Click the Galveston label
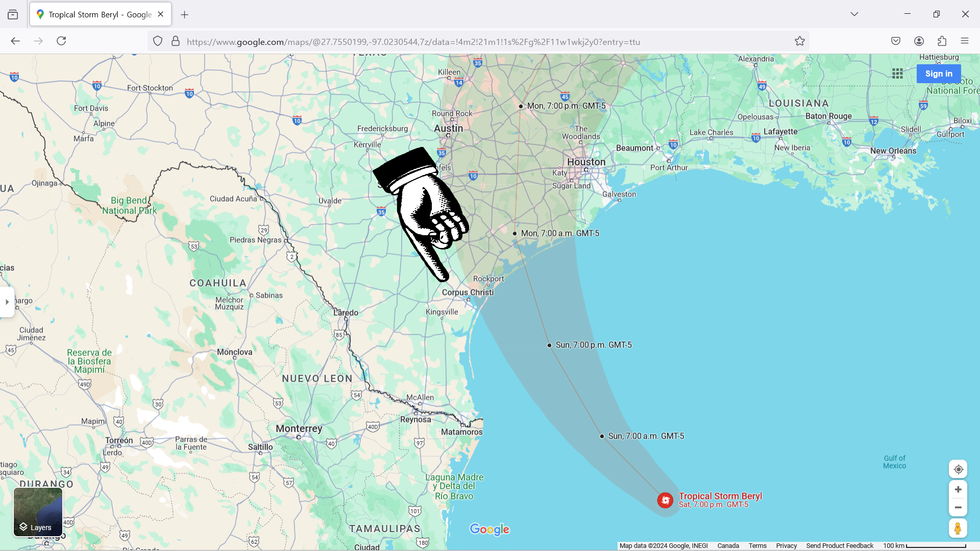 coord(619,194)
